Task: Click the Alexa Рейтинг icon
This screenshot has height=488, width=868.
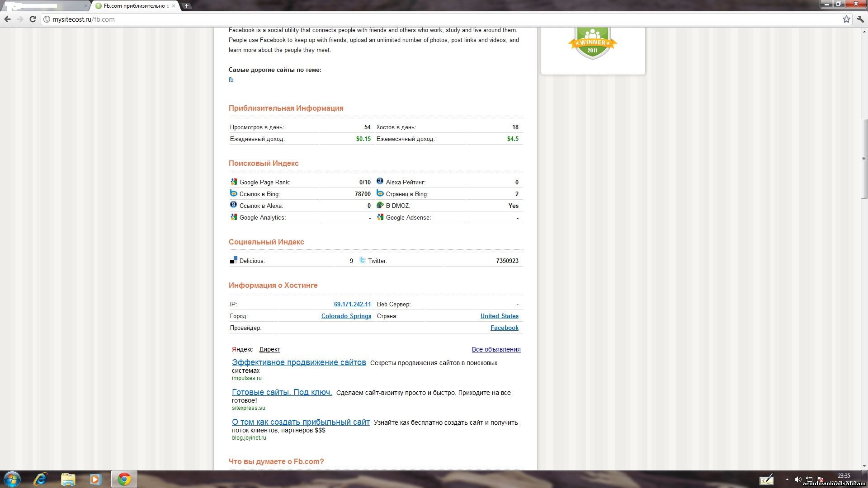Action: (380, 182)
